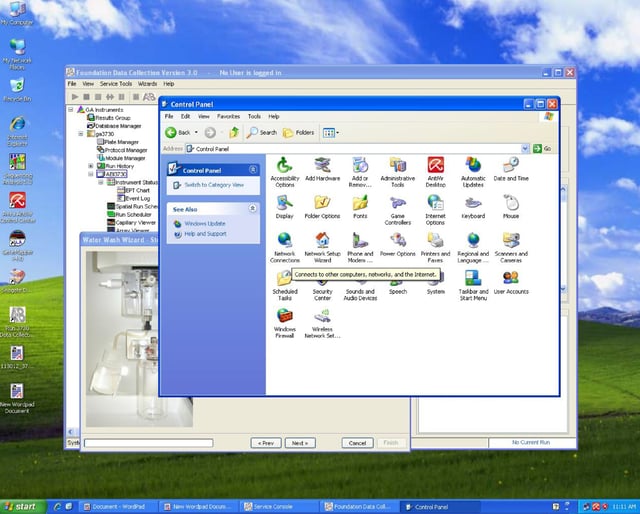640x514 pixels.
Task: Open Printers and Faxes icon
Action: [436, 247]
